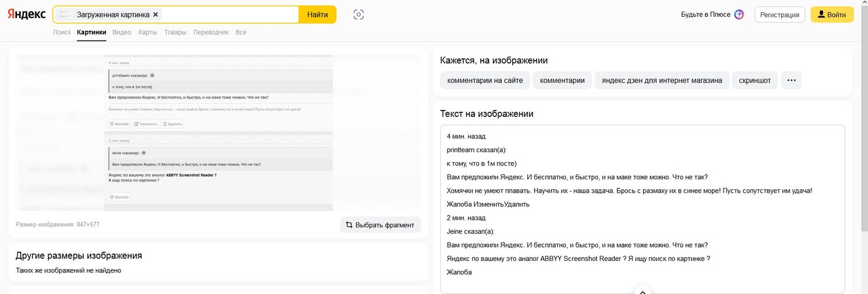Viewport: 868px width, 294px height.
Task: Click text 'к тому, что в 1м посте)'
Action: pos(481,164)
